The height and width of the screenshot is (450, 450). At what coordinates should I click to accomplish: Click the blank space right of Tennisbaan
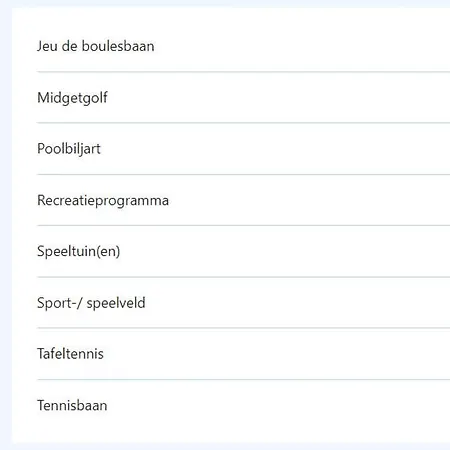point(279,405)
